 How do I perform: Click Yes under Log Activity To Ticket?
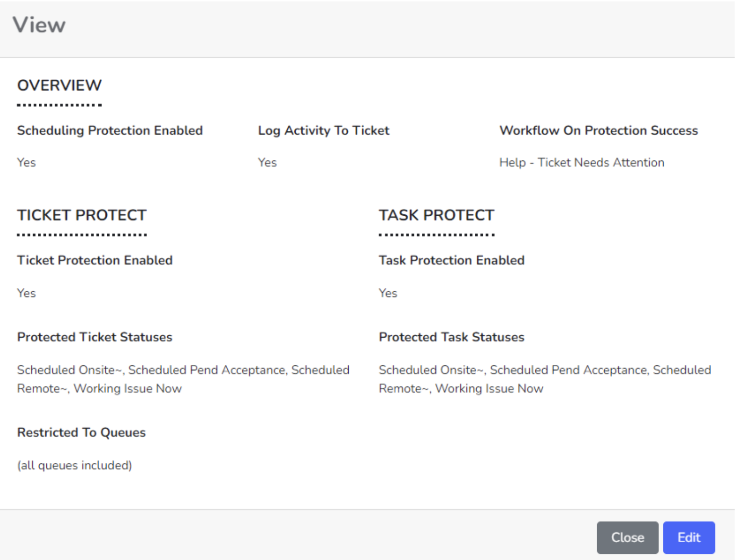coord(267,162)
